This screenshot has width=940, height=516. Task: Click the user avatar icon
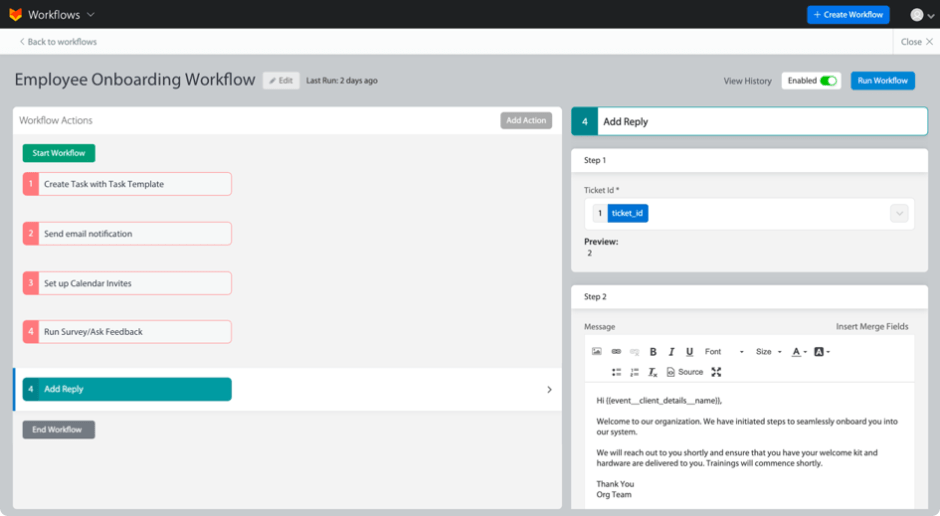(x=917, y=15)
